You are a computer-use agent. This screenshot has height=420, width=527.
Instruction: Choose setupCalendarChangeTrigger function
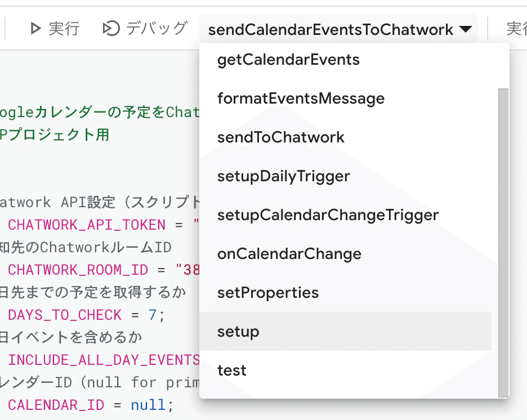click(328, 215)
